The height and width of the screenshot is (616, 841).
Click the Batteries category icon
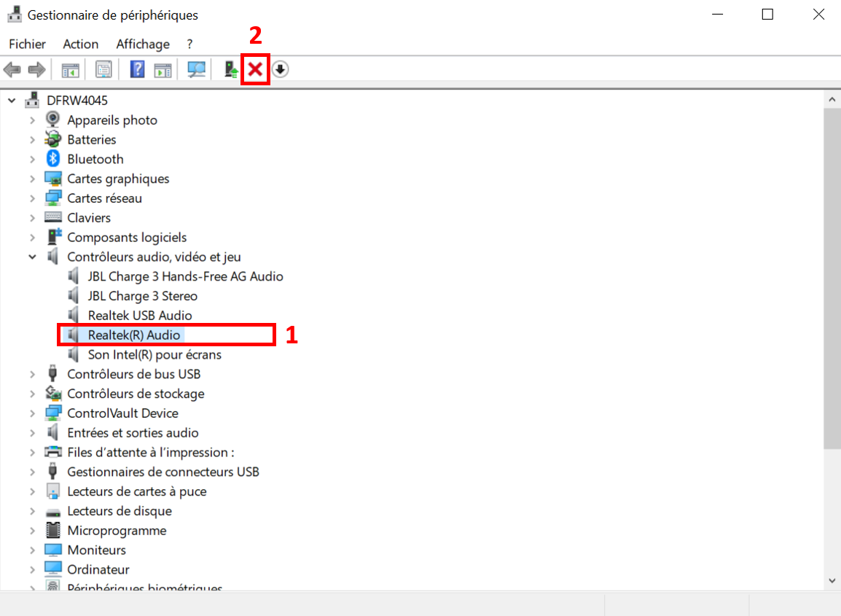coord(53,139)
